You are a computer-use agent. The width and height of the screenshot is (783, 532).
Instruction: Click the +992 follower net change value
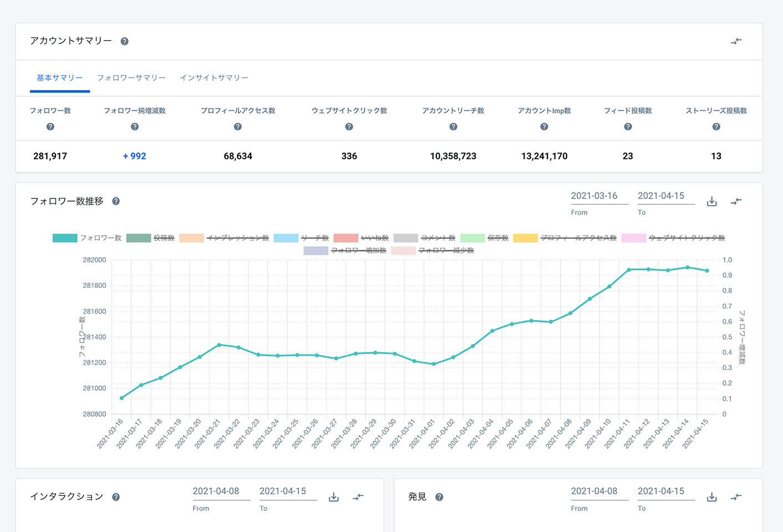(135, 156)
